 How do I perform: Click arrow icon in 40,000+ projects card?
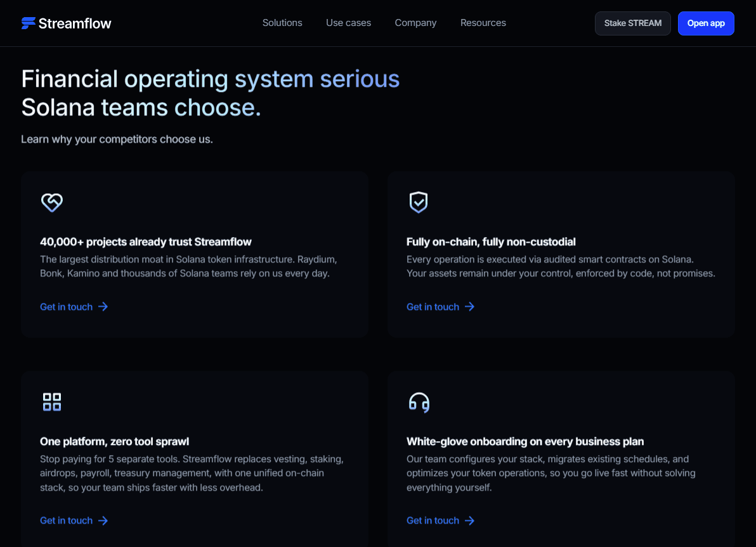tap(103, 307)
